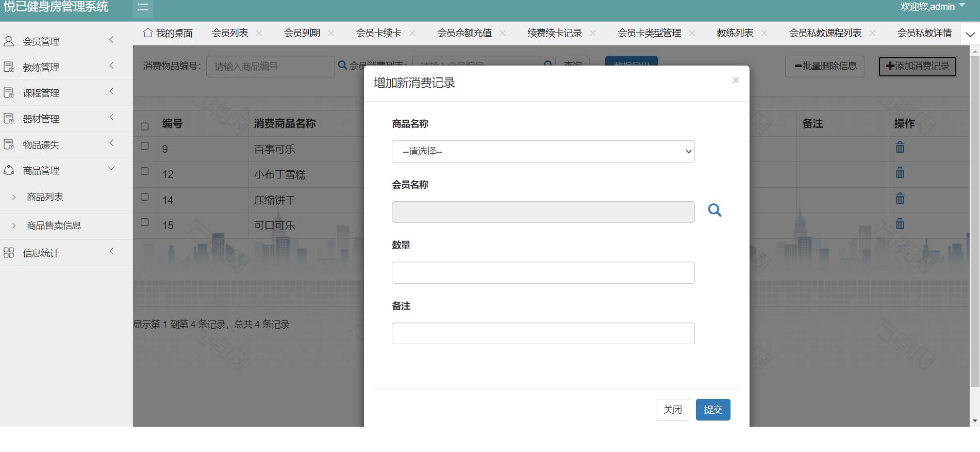The image size is (980, 452).
Task: Click the 会员私教课程列表 tab
Action: 825,33
